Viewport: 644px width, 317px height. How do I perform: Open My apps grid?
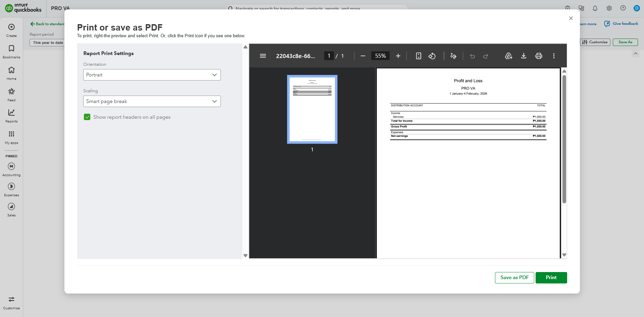(11, 138)
